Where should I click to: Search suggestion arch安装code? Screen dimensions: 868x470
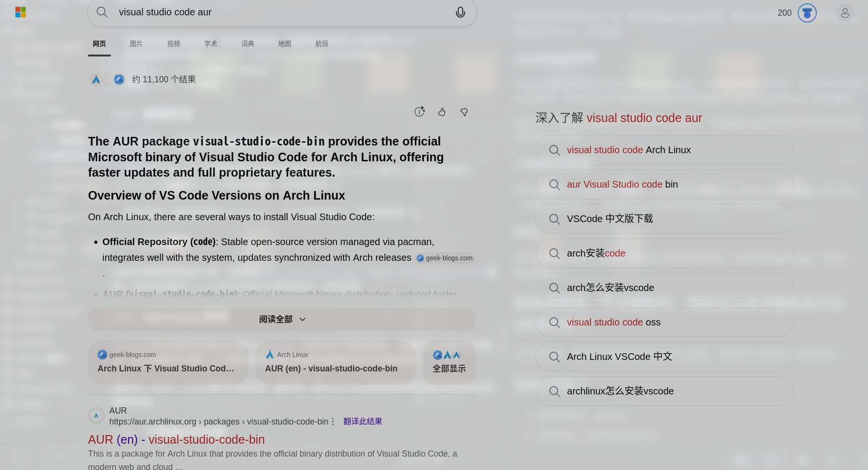[665, 253]
